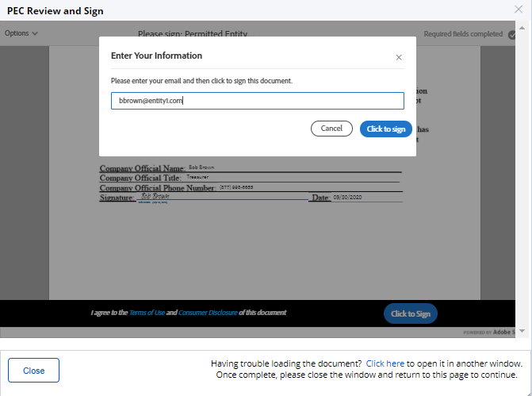Close the PEC Review and Sign window
The height and width of the screenshot is (396, 532).
coord(519,10)
